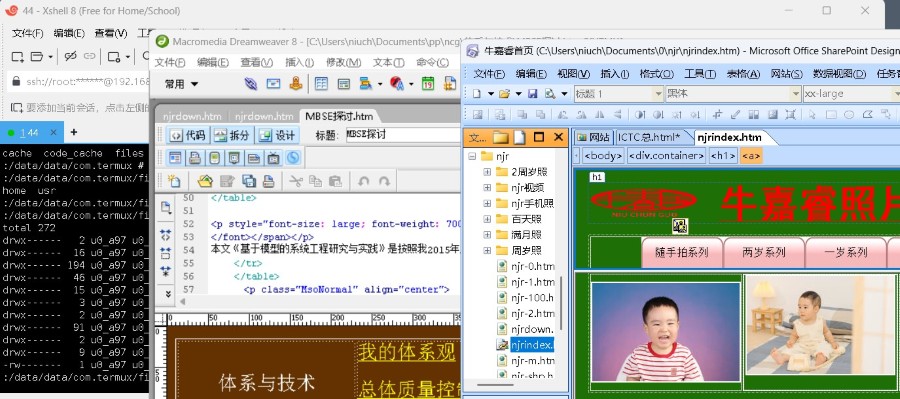Insert a table via Dreamweaver table icon

coord(321,84)
